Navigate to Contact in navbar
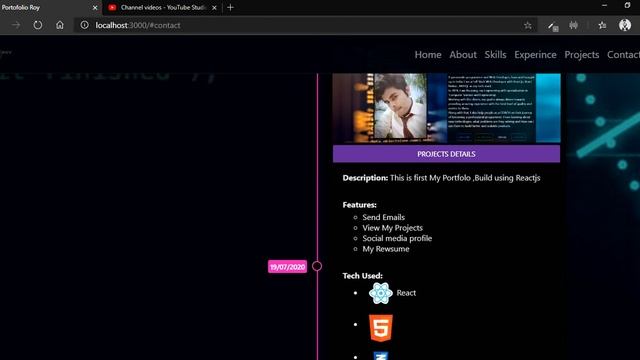 623,55
